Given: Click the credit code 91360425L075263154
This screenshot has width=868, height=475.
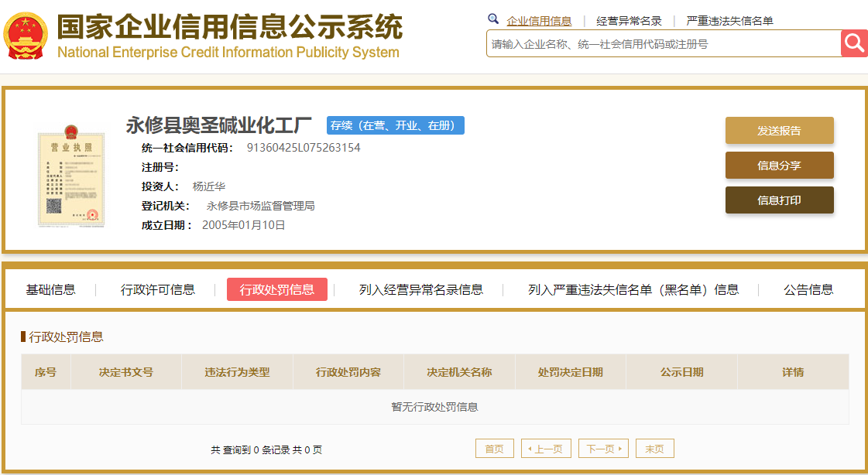Looking at the screenshot, I should point(304,148).
